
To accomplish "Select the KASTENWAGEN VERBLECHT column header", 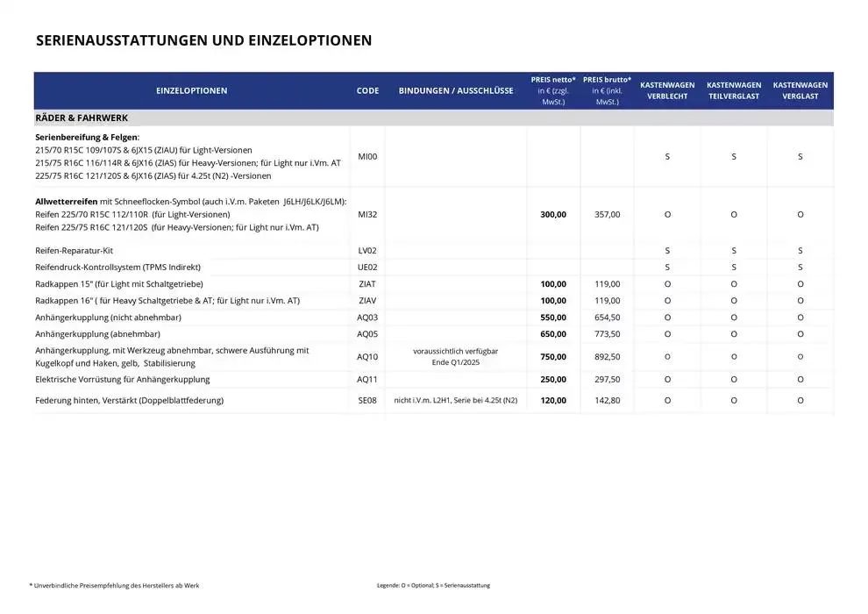I will 667,90.
